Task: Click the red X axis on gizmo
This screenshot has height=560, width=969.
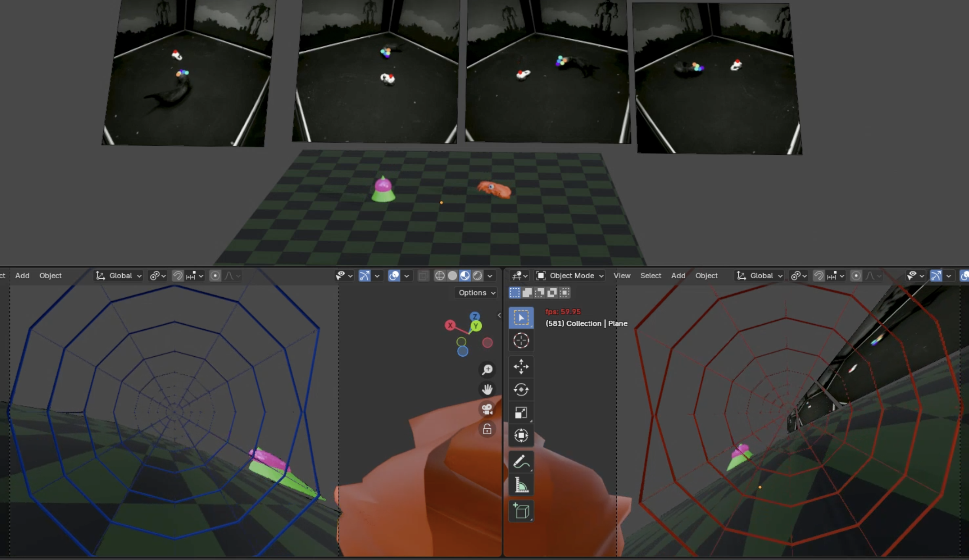Action: (450, 325)
